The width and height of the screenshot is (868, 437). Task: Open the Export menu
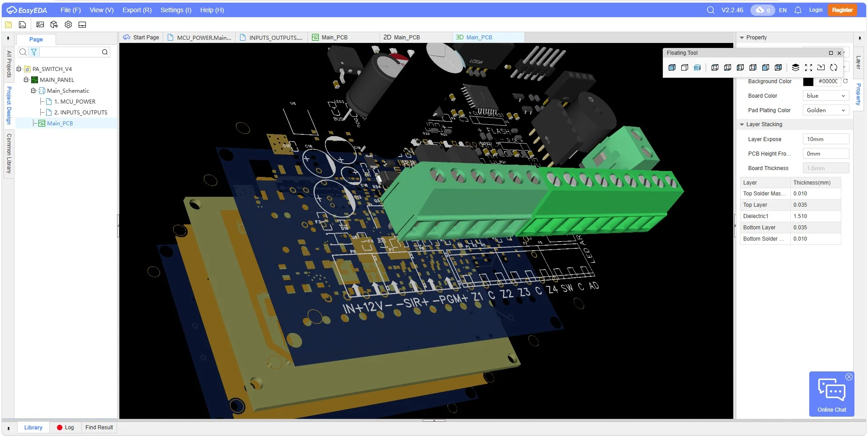pyautogui.click(x=136, y=9)
